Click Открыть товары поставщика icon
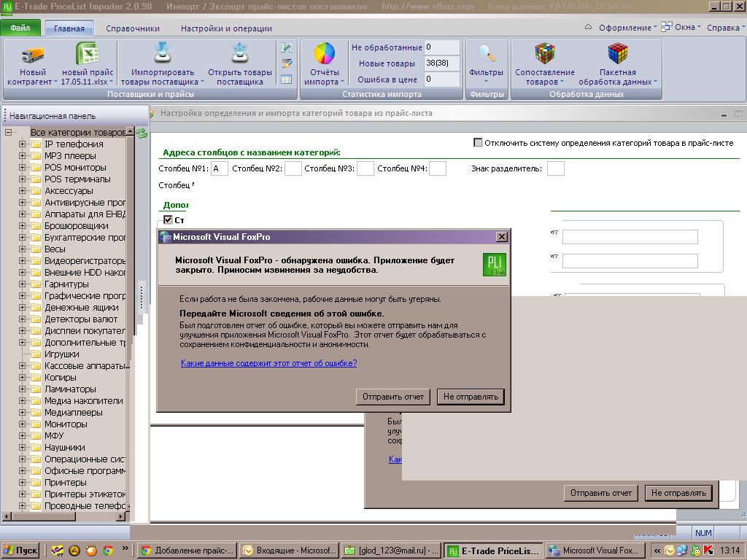 (x=239, y=53)
